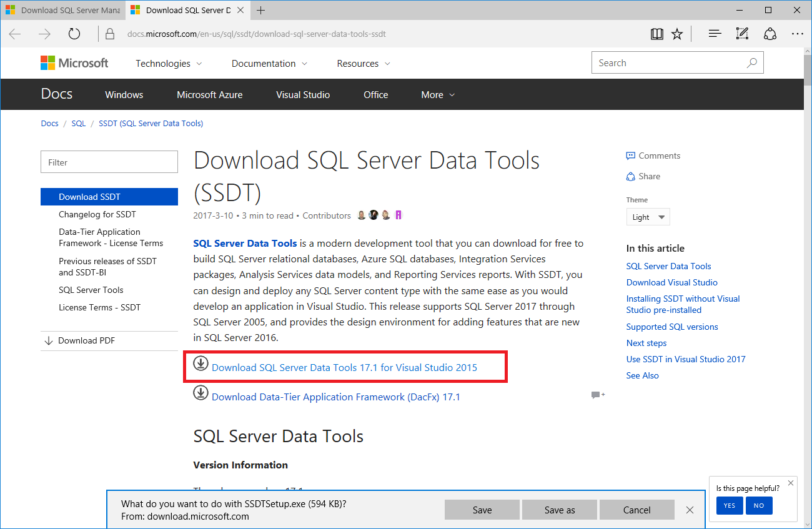Click the site lock icon in address bar
812x529 pixels.
(x=110, y=34)
